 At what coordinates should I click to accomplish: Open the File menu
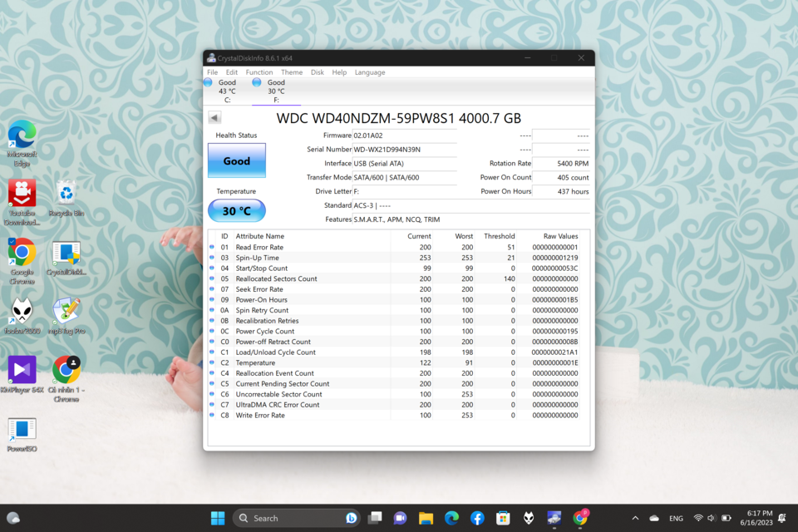coord(212,72)
